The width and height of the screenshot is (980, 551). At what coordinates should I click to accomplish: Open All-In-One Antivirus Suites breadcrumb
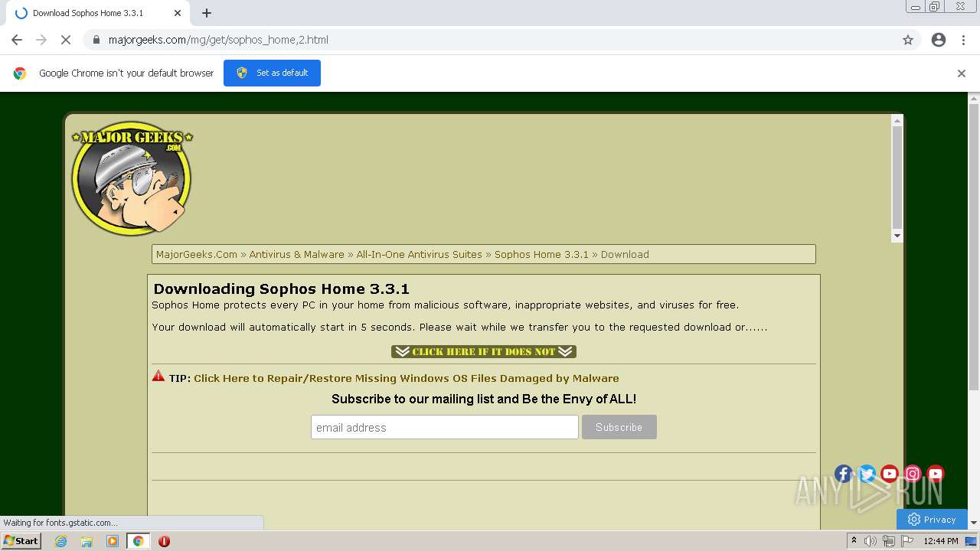click(419, 254)
